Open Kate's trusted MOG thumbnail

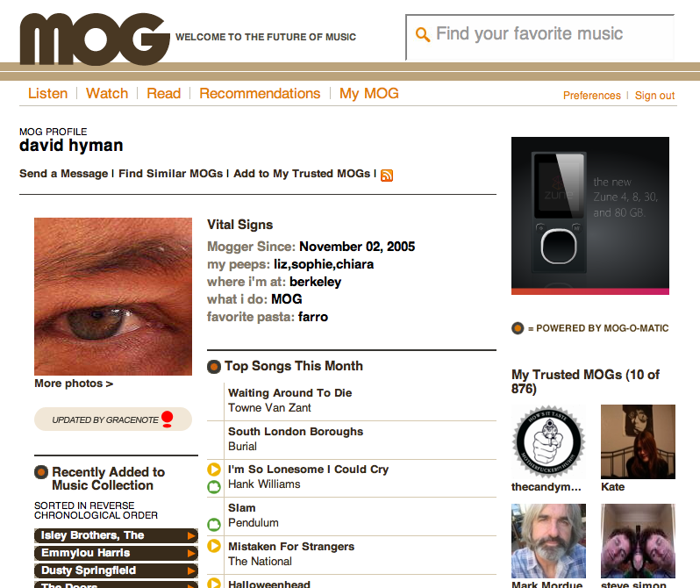[x=638, y=442]
